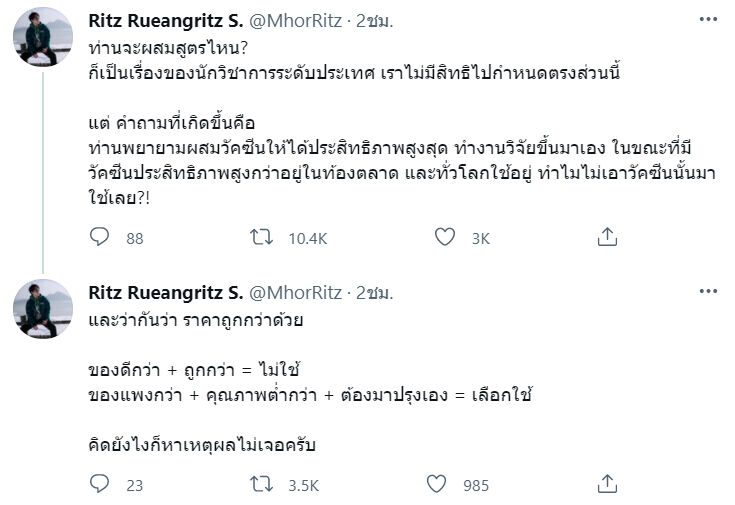
Task: Share the second tweet
Action: [x=607, y=484]
